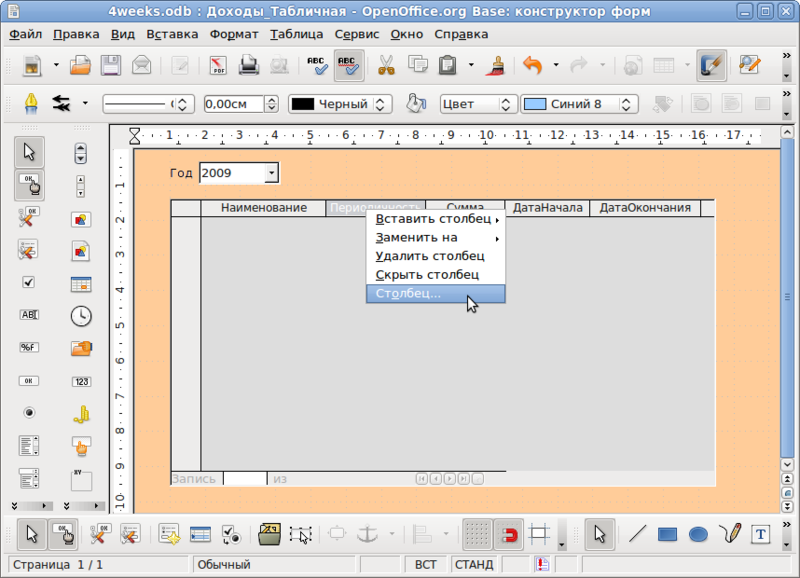Select the Text tool T icon
Image resolution: width=800 pixels, height=578 pixels.
coord(760,535)
